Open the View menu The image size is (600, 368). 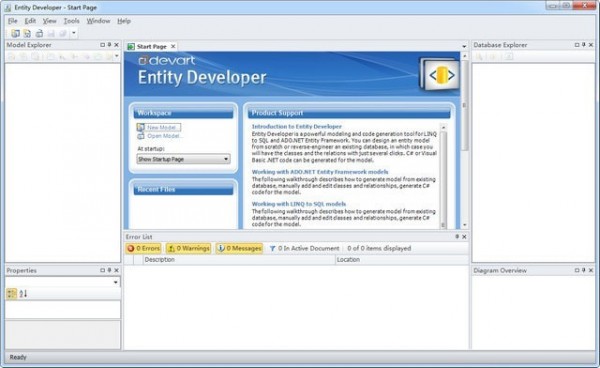point(49,21)
